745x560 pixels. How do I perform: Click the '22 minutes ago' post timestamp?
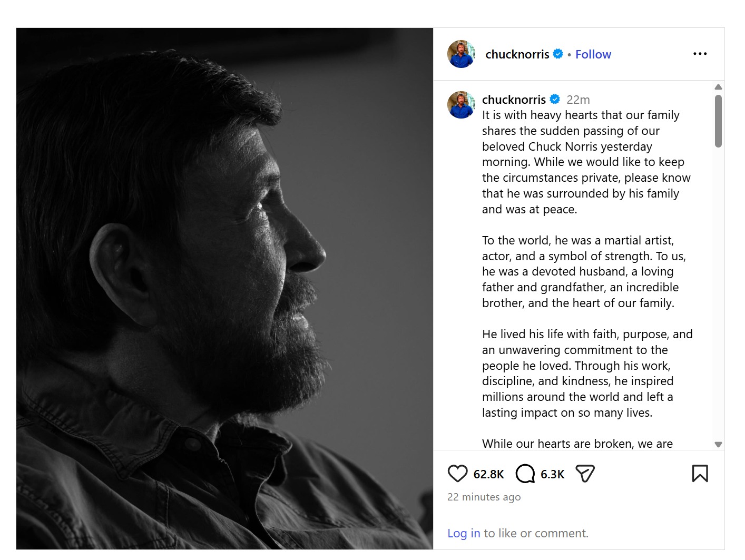[x=484, y=497]
